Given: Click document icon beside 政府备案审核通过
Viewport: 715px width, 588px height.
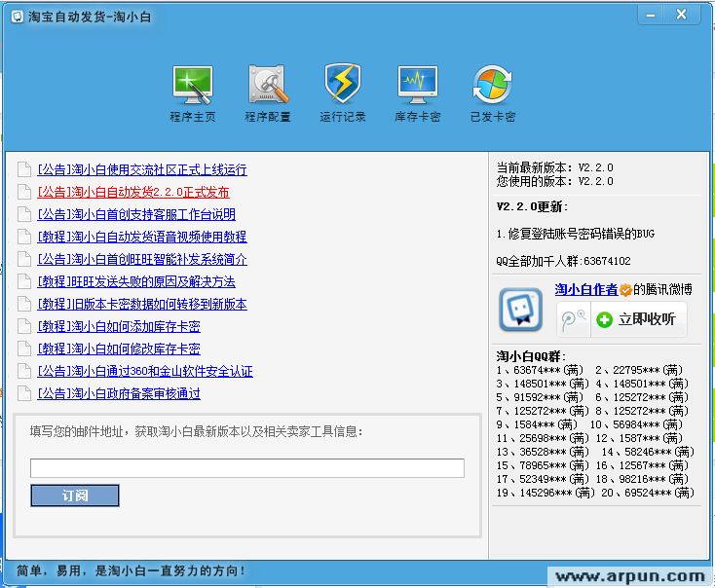Looking at the screenshot, I should click(x=24, y=393).
